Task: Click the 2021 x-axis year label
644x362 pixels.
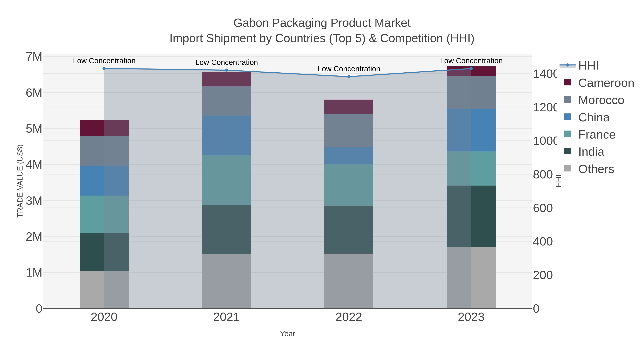Action: tap(226, 317)
